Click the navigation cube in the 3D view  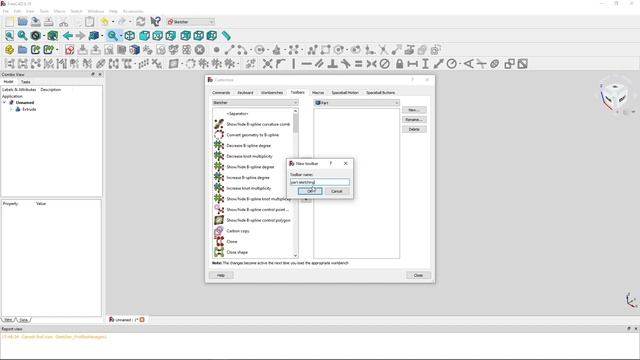click(x=614, y=96)
